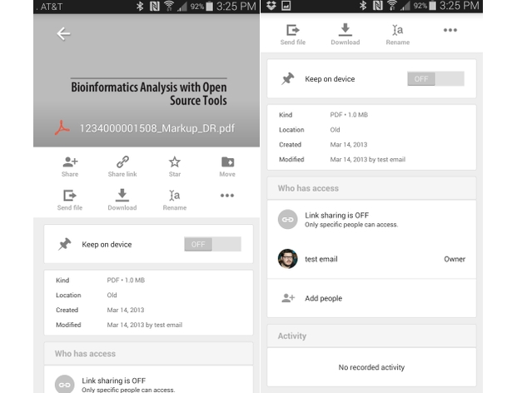
Task: Tap Location value Old in right screen
Action: tap(335, 130)
